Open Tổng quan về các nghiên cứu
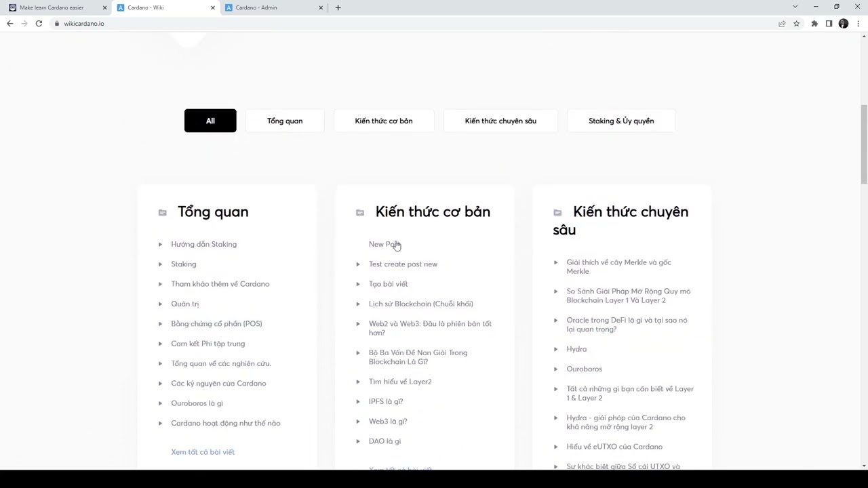Screen dimensions: 868x488 tap(221, 363)
